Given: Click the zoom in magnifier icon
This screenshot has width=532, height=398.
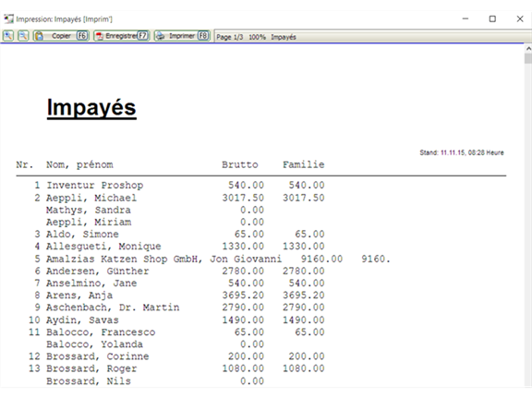Looking at the screenshot, I should coord(8,36).
